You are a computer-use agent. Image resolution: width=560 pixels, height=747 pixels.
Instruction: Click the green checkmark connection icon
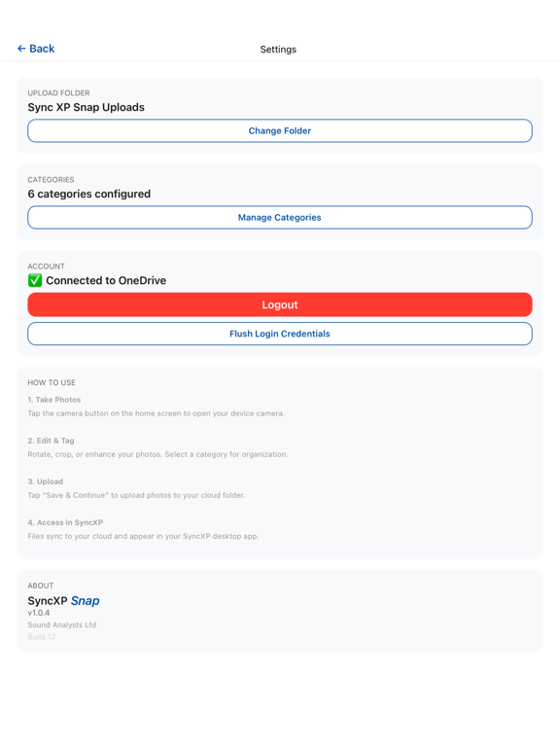[x=35, y=280]
